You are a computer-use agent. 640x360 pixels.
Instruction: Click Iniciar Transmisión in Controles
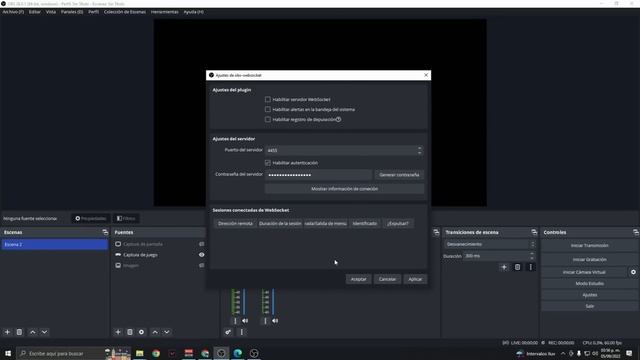click(590, 246)
